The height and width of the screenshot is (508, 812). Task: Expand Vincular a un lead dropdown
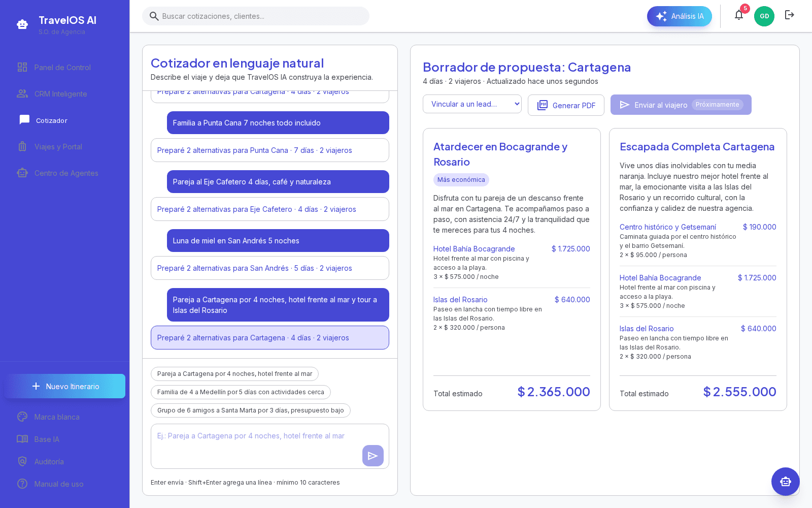tap(472, 104)
